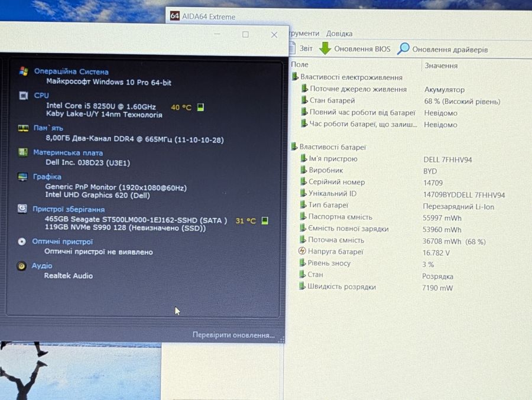The width and height of the screenshot is (532, 400).
Task: Click the value Перезарядний Li-Ion
Action: click(458, 207)
